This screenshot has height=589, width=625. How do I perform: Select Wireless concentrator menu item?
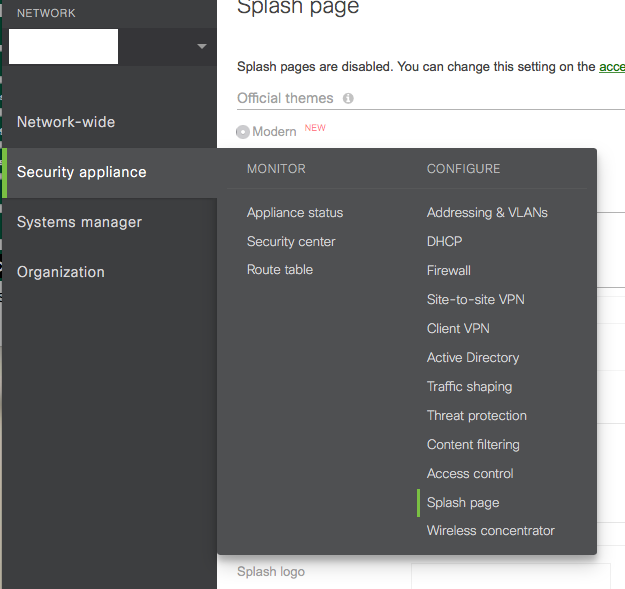[x=490, y=531]
